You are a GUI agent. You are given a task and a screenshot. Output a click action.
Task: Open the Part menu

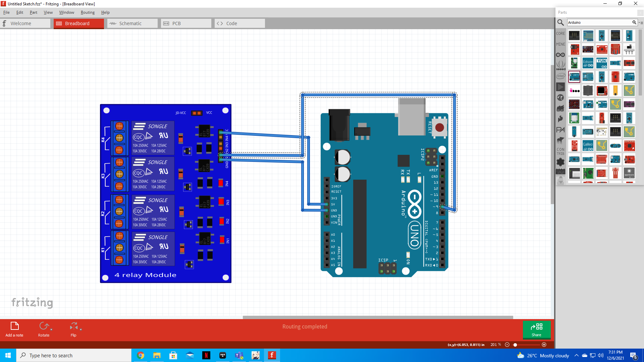pos(34,12)
